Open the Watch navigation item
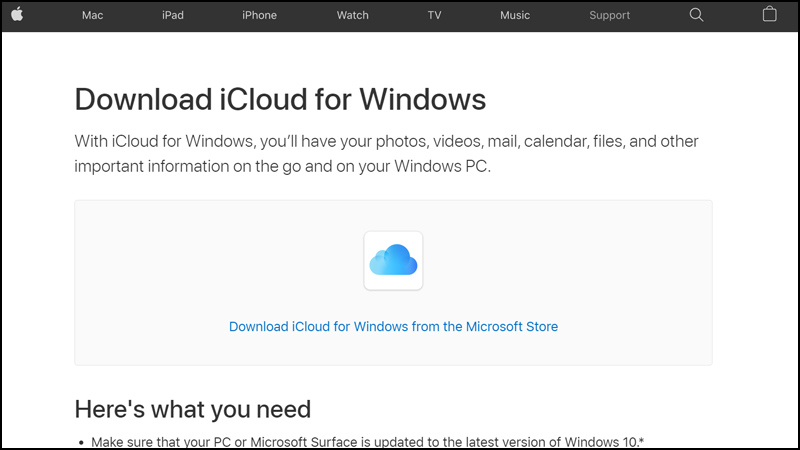 (x=352, y=15)
